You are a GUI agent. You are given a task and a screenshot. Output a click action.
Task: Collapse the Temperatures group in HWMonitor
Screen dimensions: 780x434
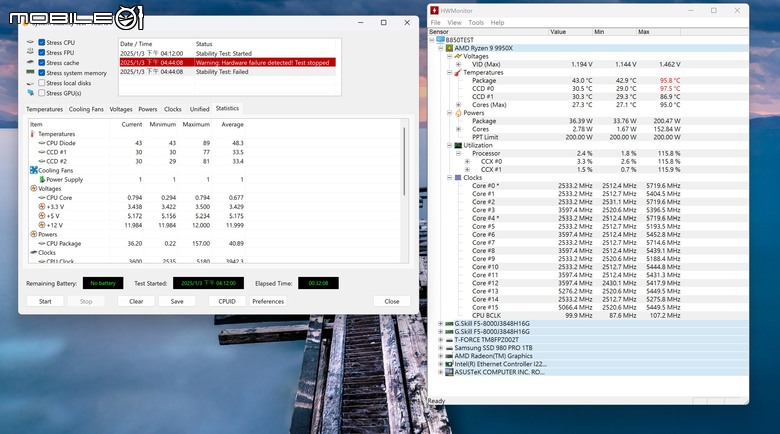click(449, 72)
